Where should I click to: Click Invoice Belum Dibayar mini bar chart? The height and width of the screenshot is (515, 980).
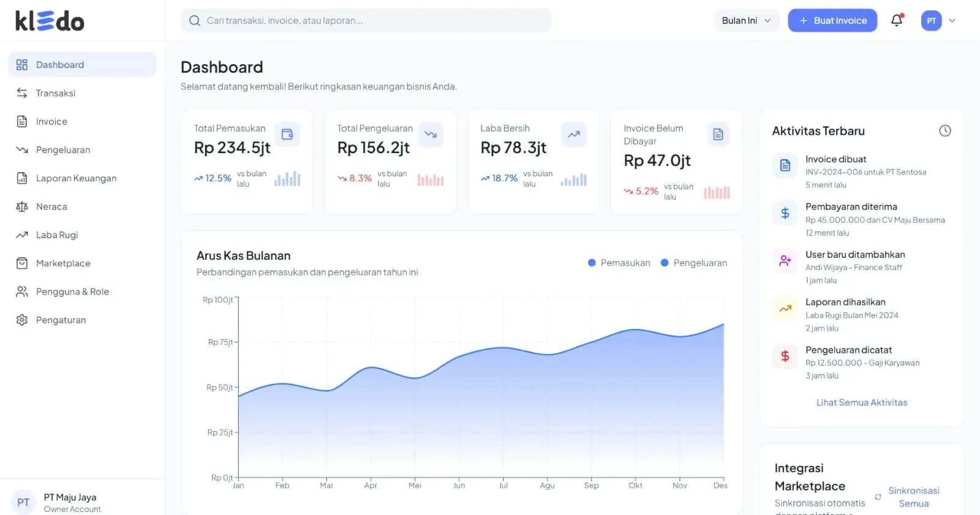click(x=717, y=192)
